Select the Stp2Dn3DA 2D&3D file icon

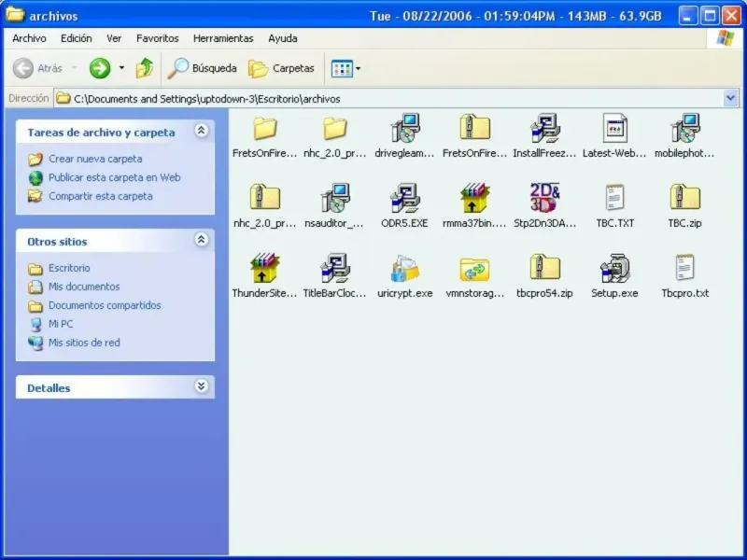544,199
